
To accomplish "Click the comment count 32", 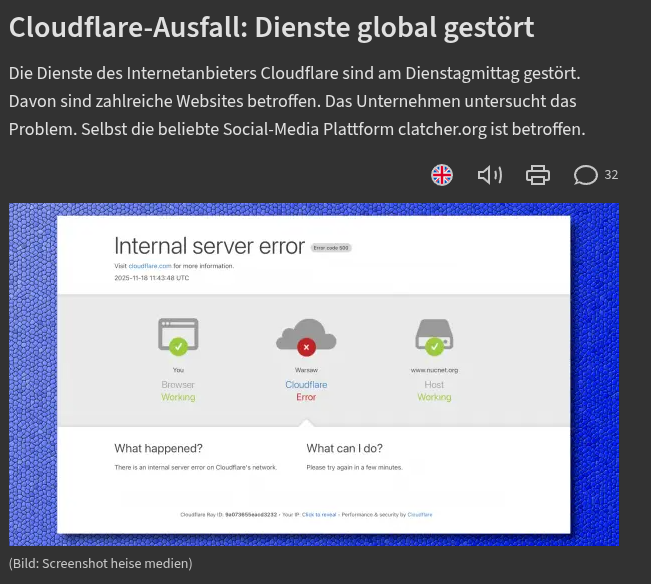I will click(611, 175).
